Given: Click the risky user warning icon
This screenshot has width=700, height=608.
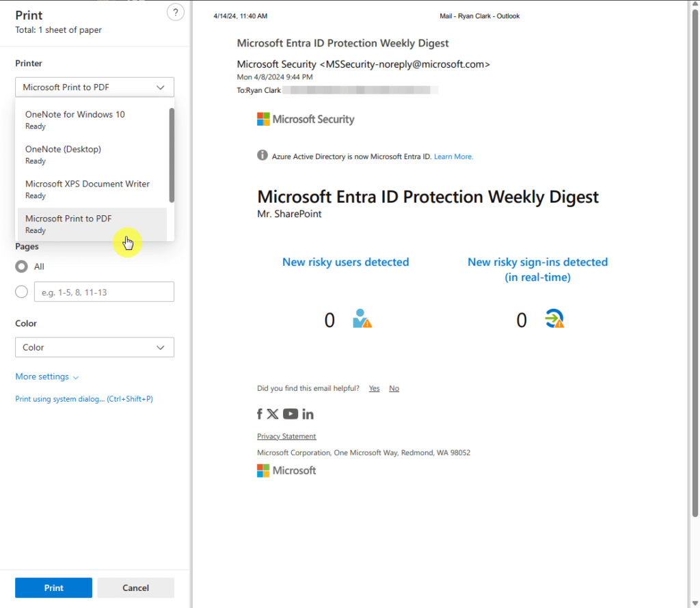Looking at the screenshot, I should 362,319.
